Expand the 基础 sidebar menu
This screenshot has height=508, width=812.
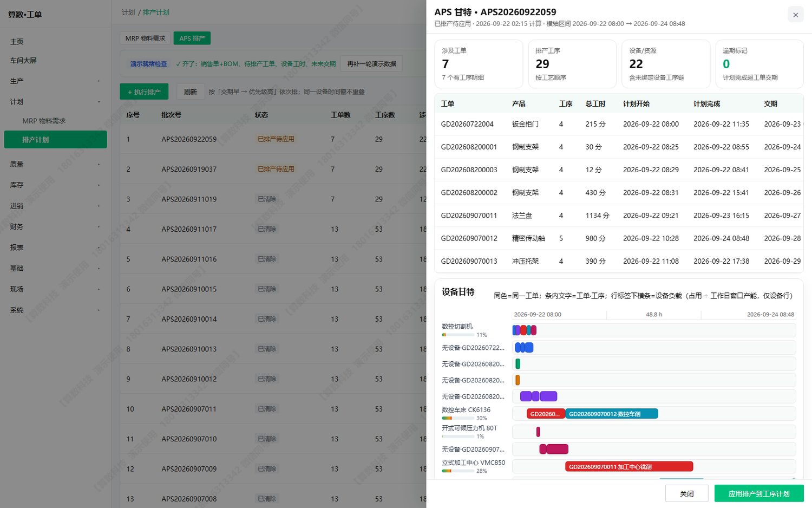coord(55,269)
